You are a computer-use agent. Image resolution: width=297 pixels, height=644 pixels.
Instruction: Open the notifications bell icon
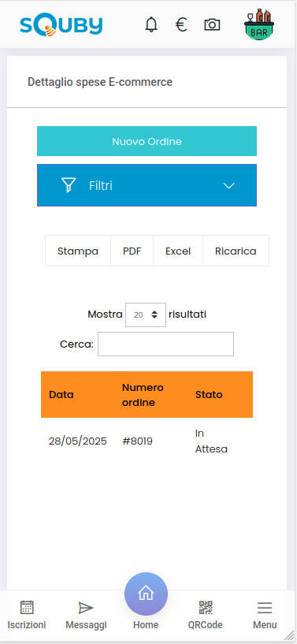tap(151, 25)
